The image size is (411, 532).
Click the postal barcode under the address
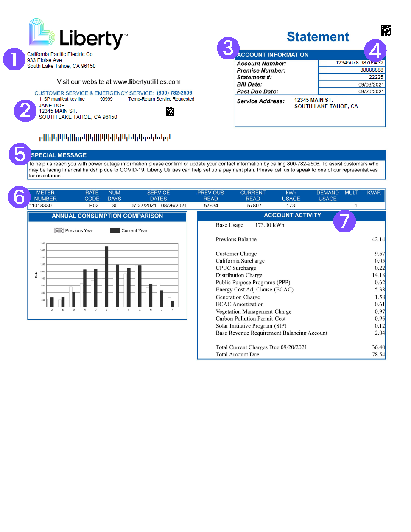pos(105,138)
